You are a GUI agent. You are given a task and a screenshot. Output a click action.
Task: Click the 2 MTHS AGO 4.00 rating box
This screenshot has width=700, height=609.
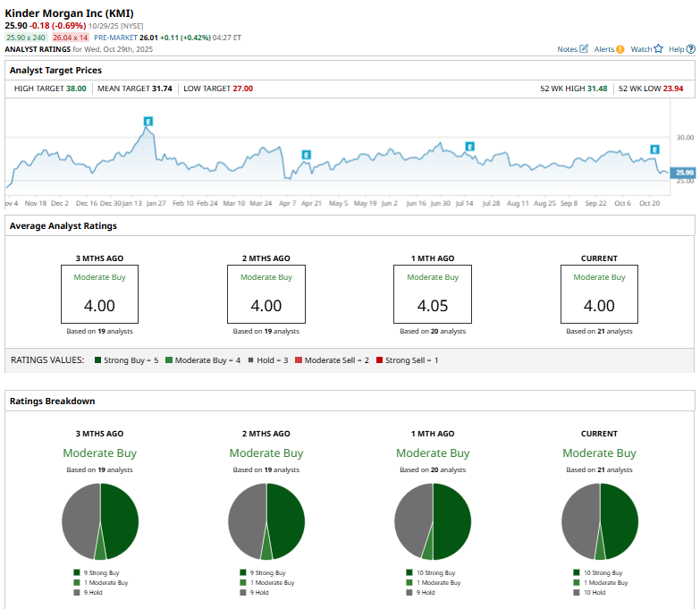coord(266,294)
